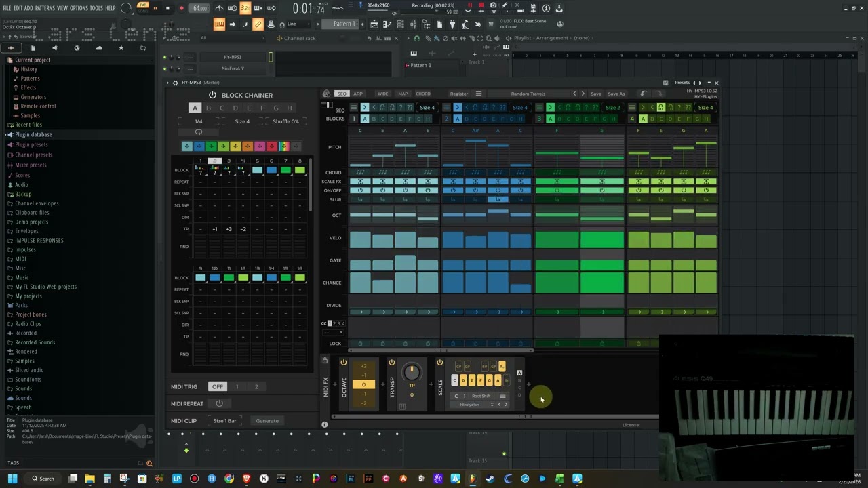Click the Generate MIDI clip button
This screenshot has width=868, height=488.
tap(267, 421)
